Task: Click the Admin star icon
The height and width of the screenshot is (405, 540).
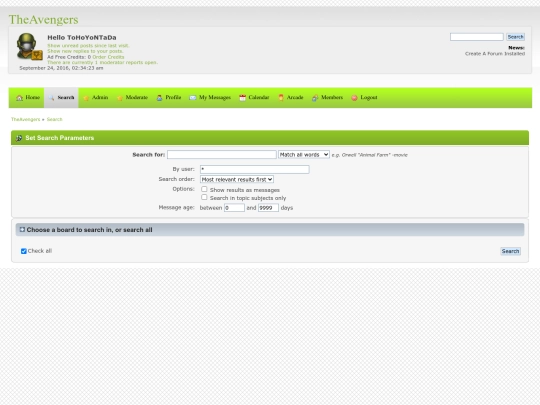Action: click(x=86, y=98)
